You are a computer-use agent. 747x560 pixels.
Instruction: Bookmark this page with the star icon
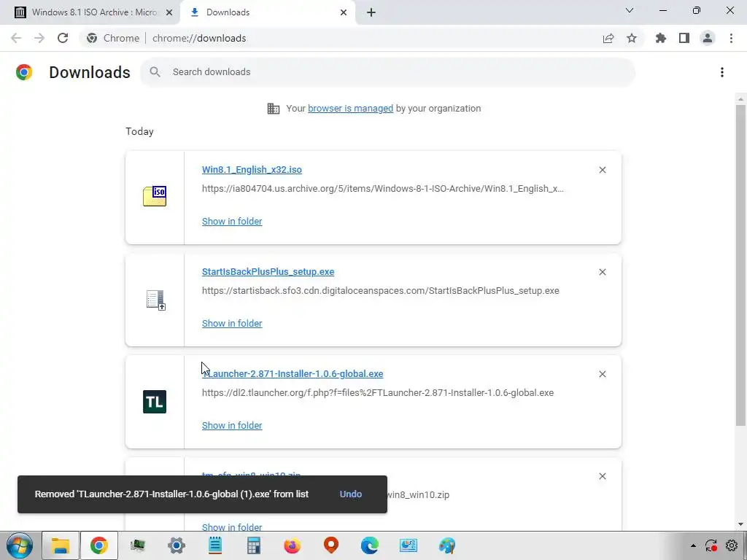coord(632,38)
